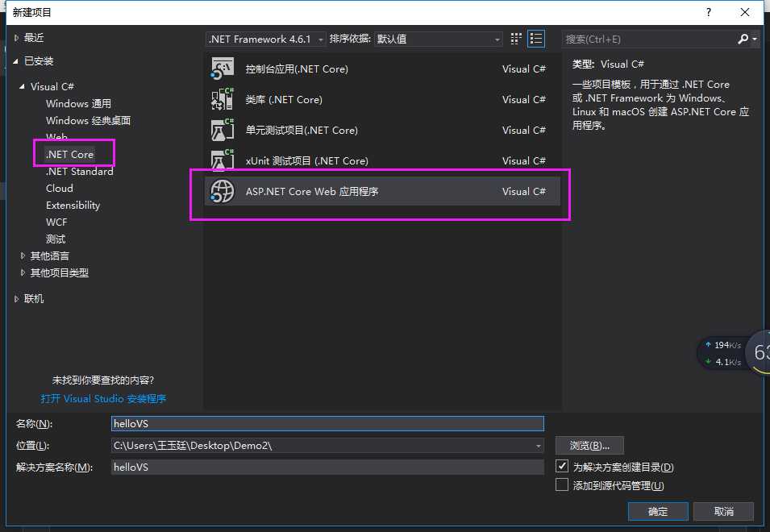This screenshot has height=532, width=770.
Task: Expand the 最近 tree node
Action: coord(16,38)
